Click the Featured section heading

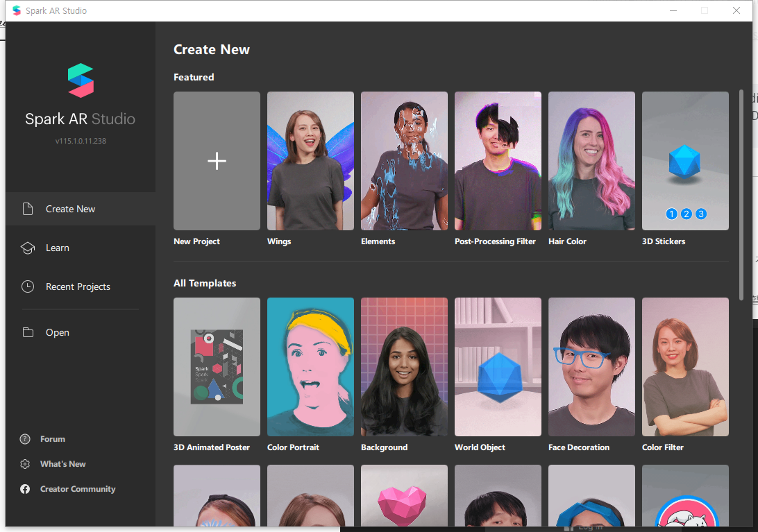coord(194,77)
